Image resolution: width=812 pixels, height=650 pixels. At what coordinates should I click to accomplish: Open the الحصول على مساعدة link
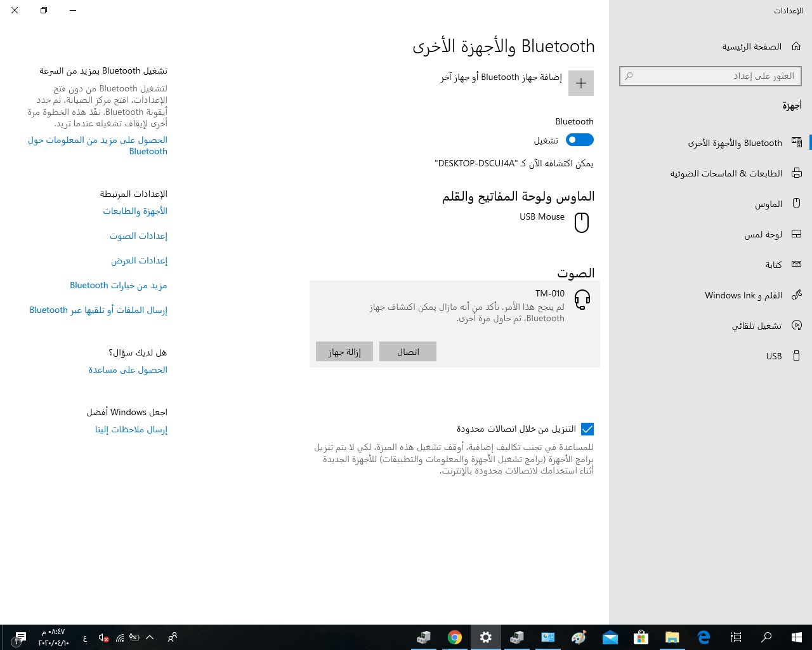coord(128,370)
